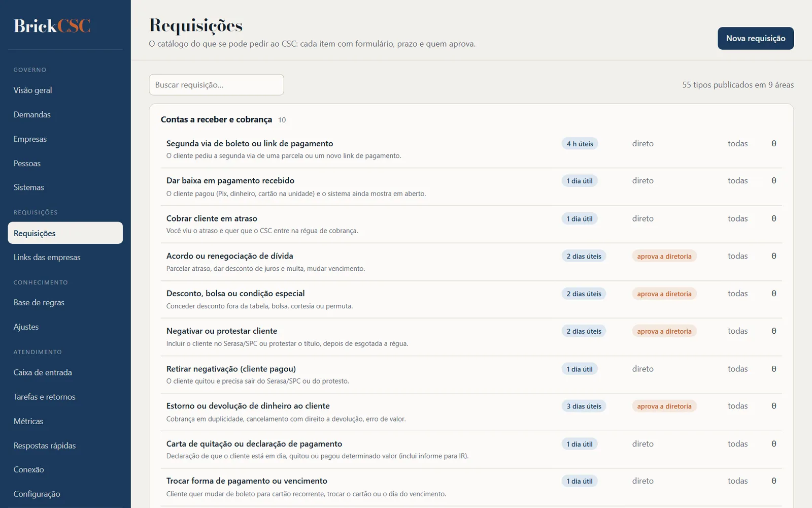Click aprova a diretoria badge on Acordo row

tap(664, 257)
